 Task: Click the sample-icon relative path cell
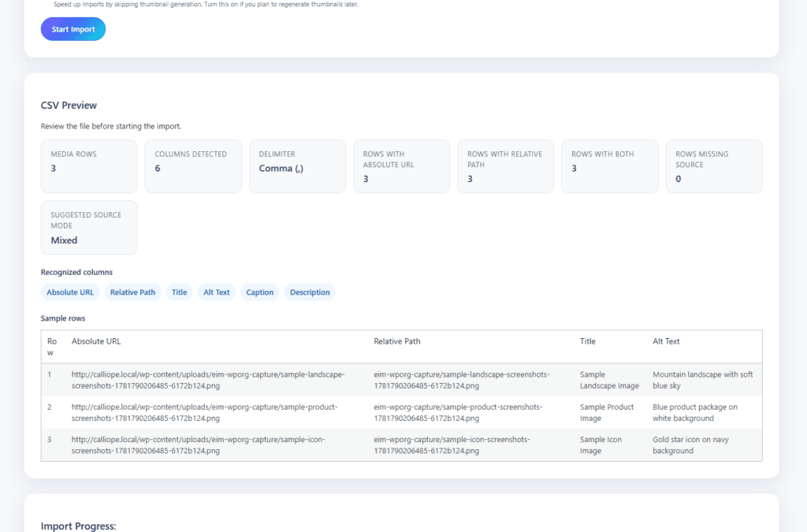[x=452, y=445]
